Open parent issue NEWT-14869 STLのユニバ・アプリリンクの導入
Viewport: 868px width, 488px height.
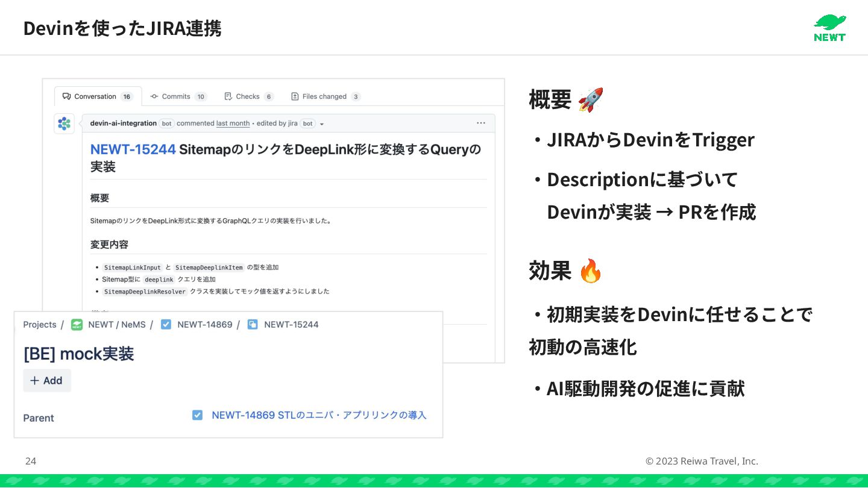[319, 415]
